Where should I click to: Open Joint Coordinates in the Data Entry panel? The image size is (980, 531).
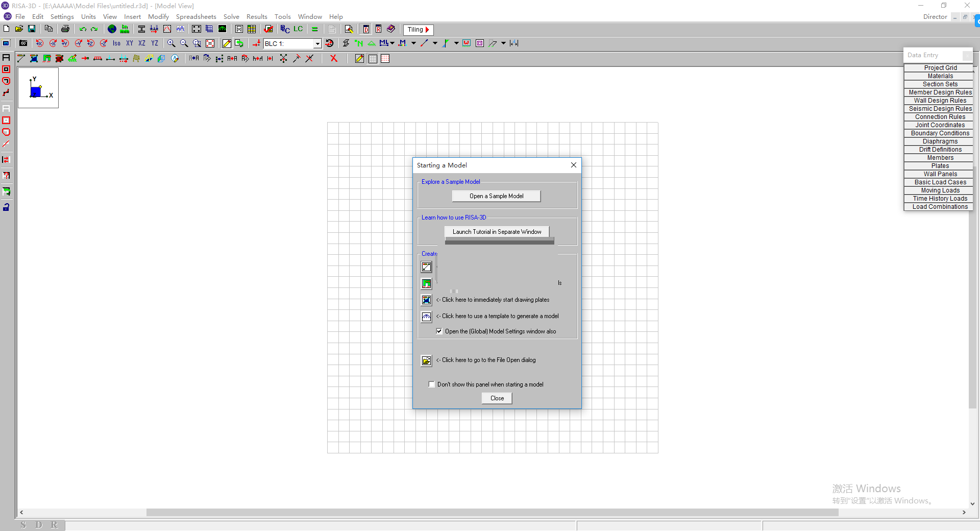[x=940, y=125]
